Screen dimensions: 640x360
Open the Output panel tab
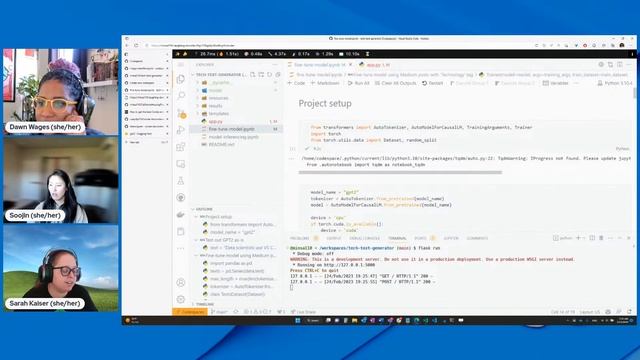click(333, 238)
